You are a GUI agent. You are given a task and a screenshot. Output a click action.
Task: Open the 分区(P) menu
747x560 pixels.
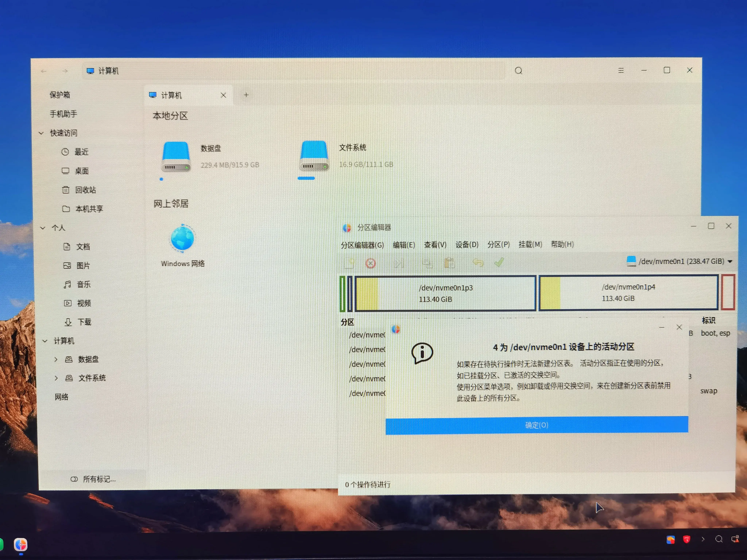pos(498,244)
